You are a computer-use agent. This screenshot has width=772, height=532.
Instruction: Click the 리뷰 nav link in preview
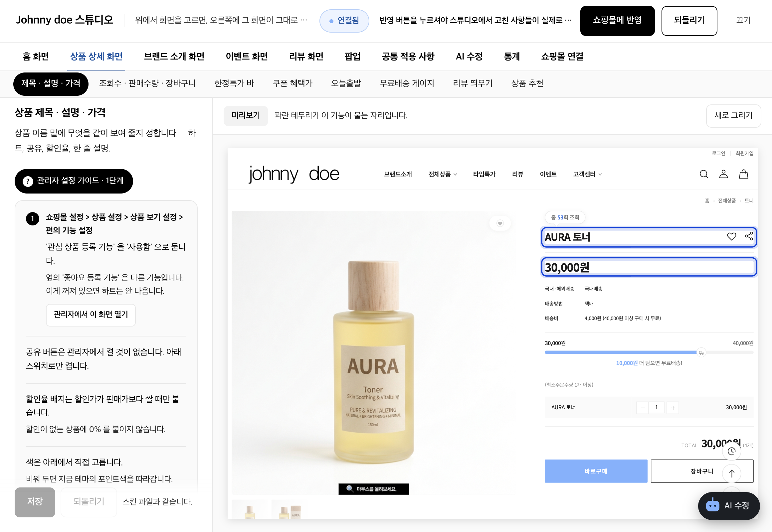(517, 174)
